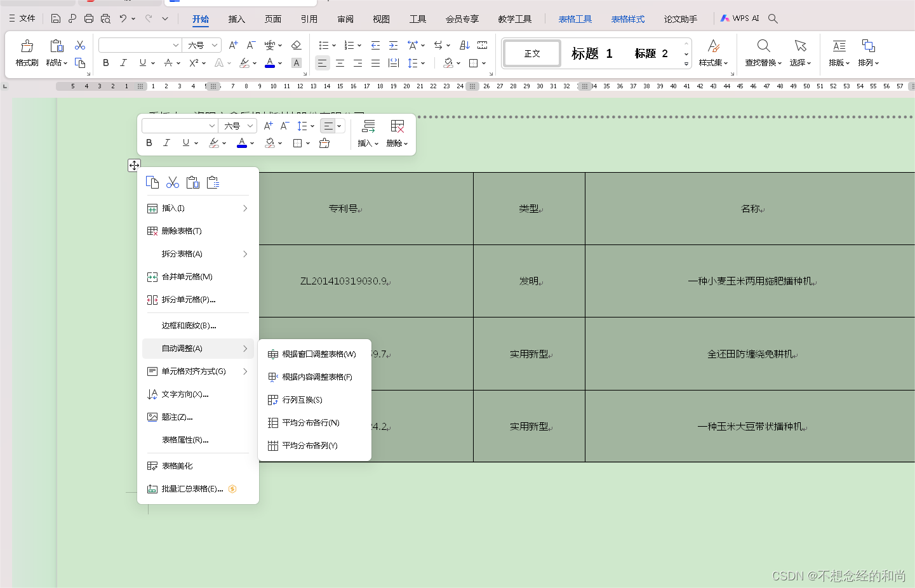Open the 插入 ribbon tab
This screenshot has width=915, height=588.
[237, 19]
